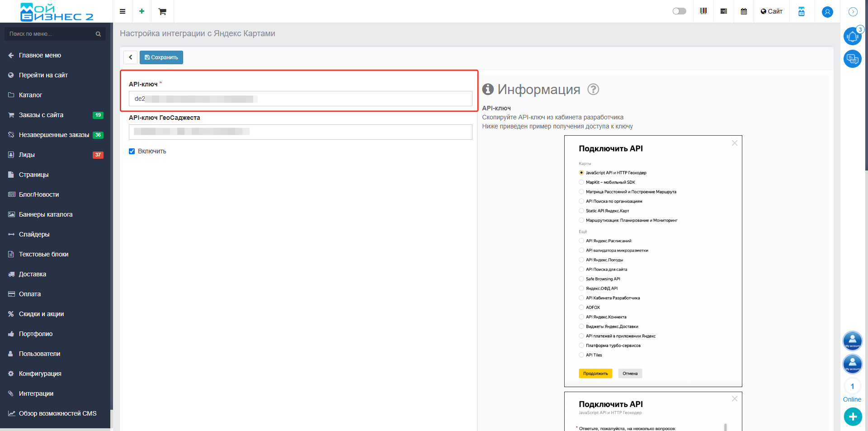868x431 pixels.
Task: Open the Оплата menu item
Action: [55, 294]
